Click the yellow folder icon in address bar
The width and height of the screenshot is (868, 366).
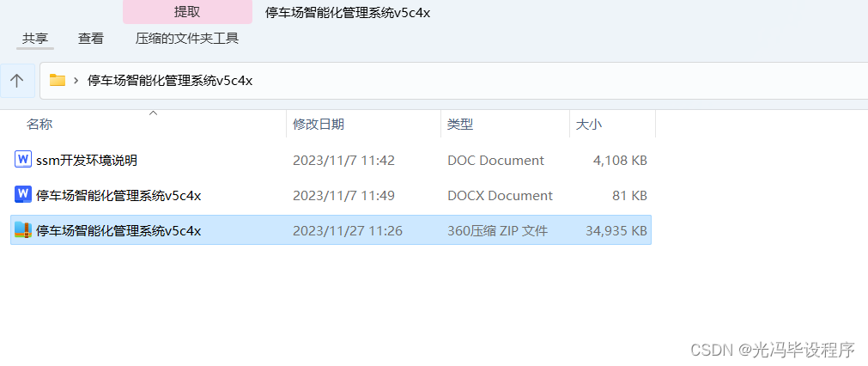pos(58,80)
